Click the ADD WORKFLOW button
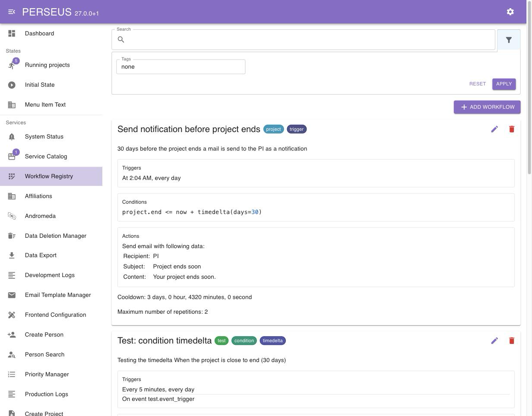 click(487, 107)
